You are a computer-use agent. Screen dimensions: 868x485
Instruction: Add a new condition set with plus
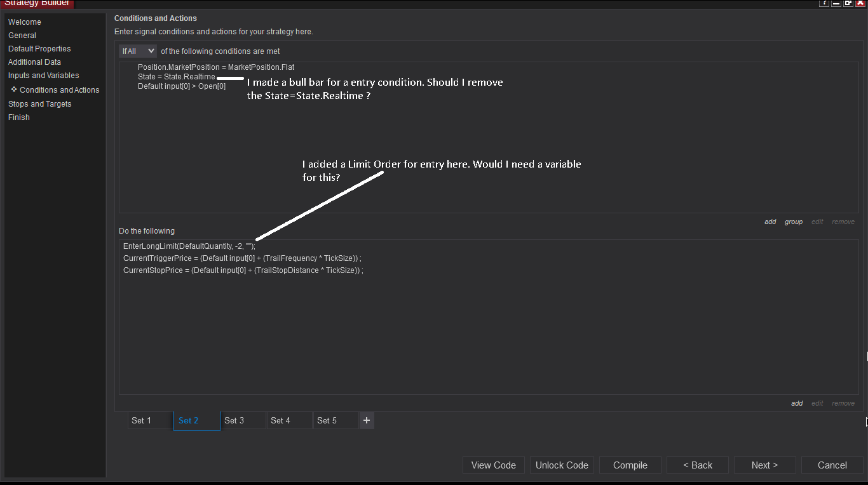point(367,420)
